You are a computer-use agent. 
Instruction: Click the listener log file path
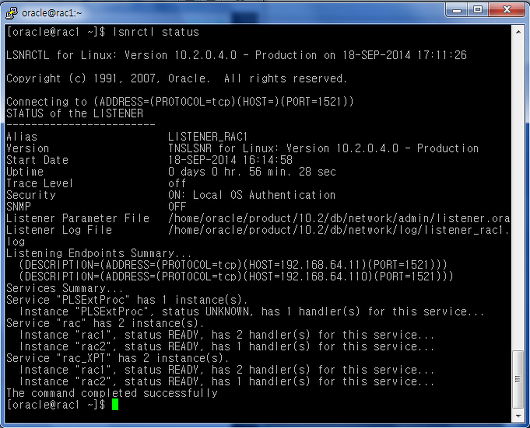click(339, 230)
